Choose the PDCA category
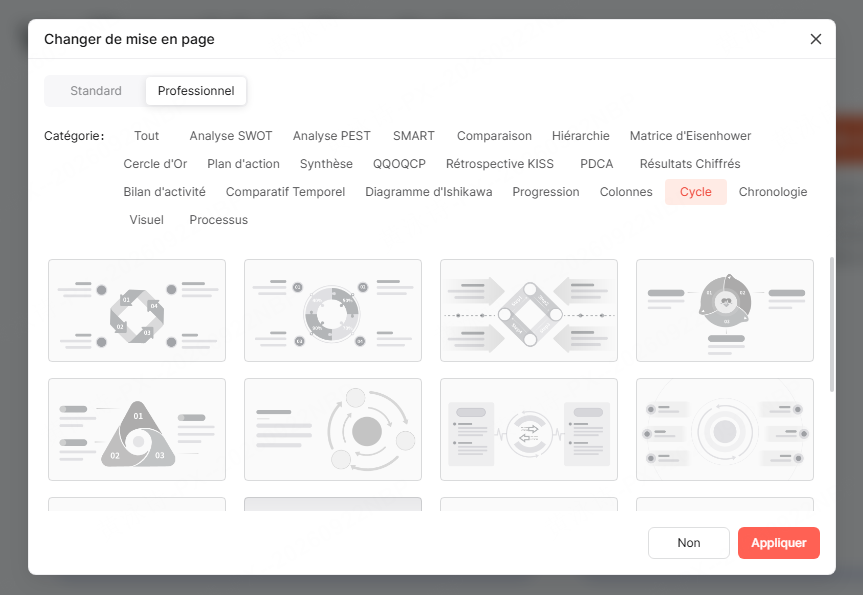 596,164
